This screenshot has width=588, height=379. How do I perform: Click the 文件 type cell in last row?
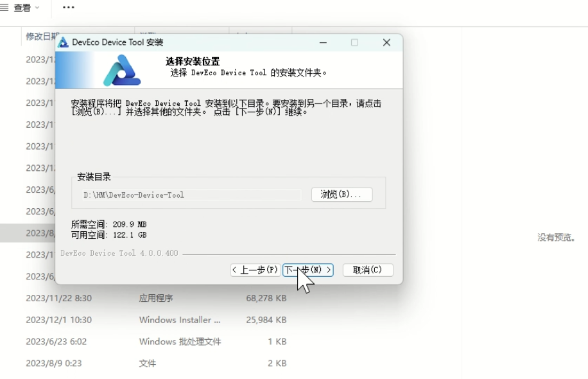[148, 364]
